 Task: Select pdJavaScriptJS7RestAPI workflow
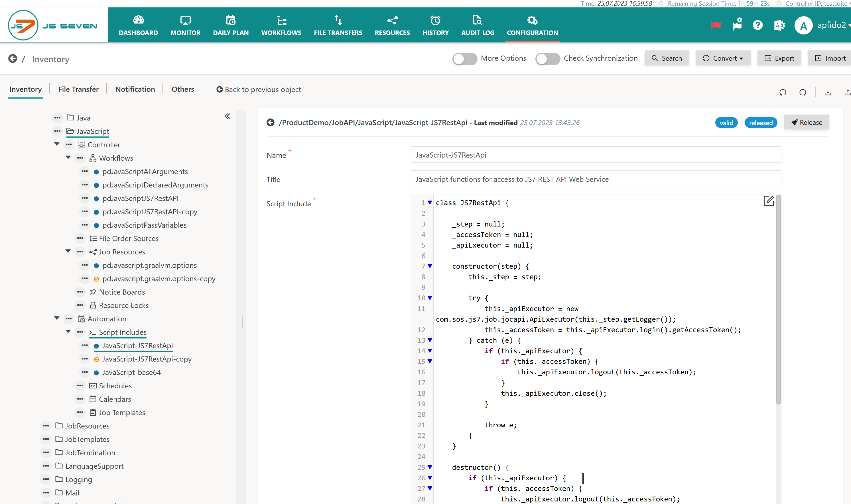[140, 198]
